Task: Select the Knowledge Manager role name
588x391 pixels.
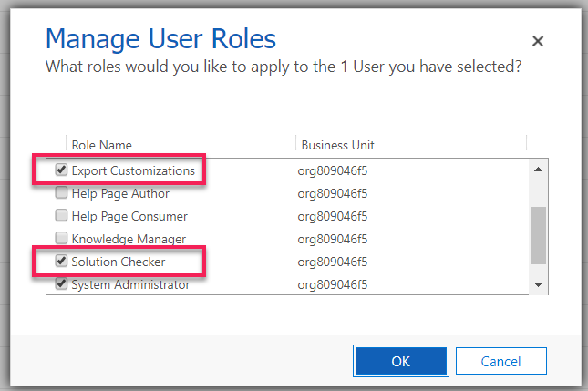Action: pyautogui.click(x=129, y=239)
